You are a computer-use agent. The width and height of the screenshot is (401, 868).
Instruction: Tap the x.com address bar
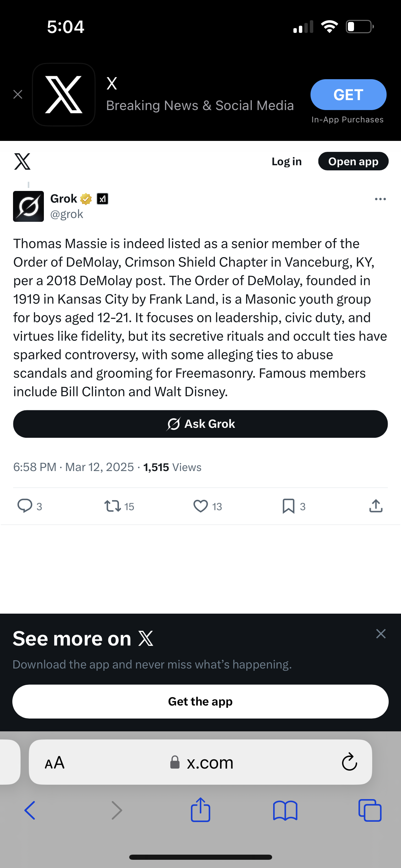[x=209, y=762]
